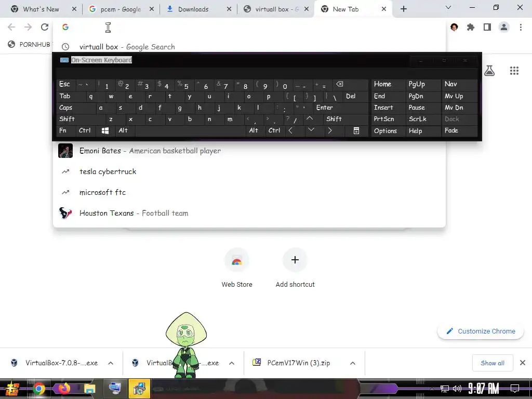Click the down arrow key on keyboard
532x399 pixels.
click(x=311, y=130)
